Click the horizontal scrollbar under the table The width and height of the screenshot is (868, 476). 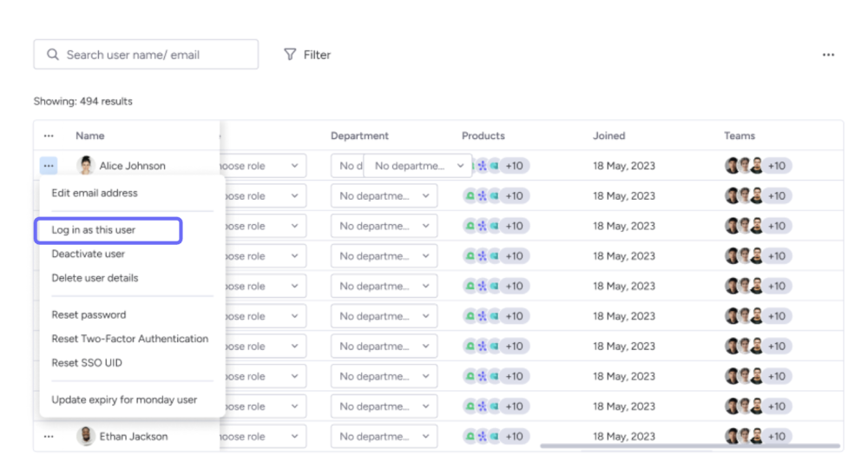690,446
